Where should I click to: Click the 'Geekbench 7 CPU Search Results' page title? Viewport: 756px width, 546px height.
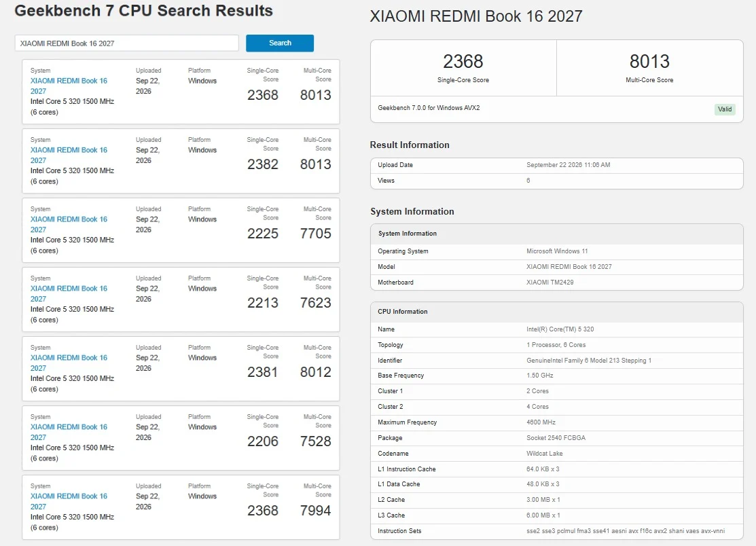click(144, 11)
